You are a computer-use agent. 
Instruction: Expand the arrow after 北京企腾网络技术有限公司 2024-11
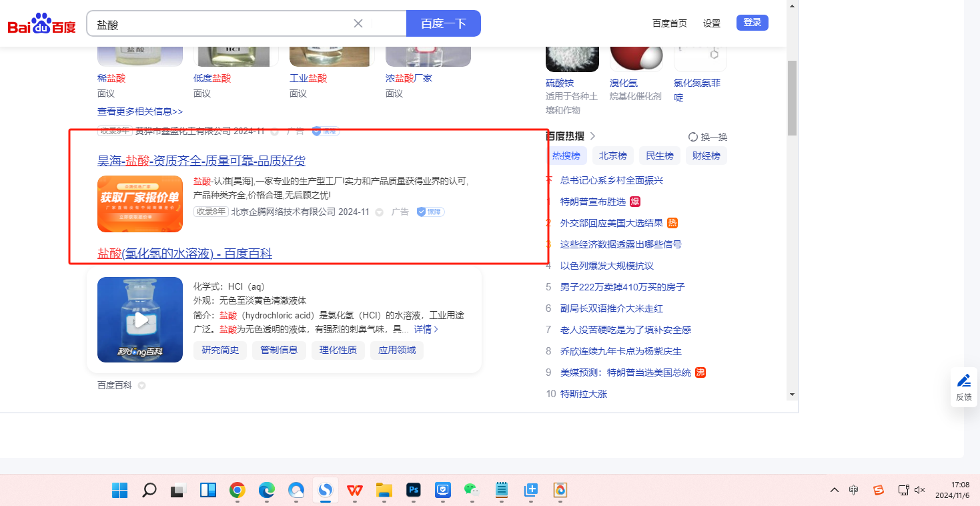point(380,212)
